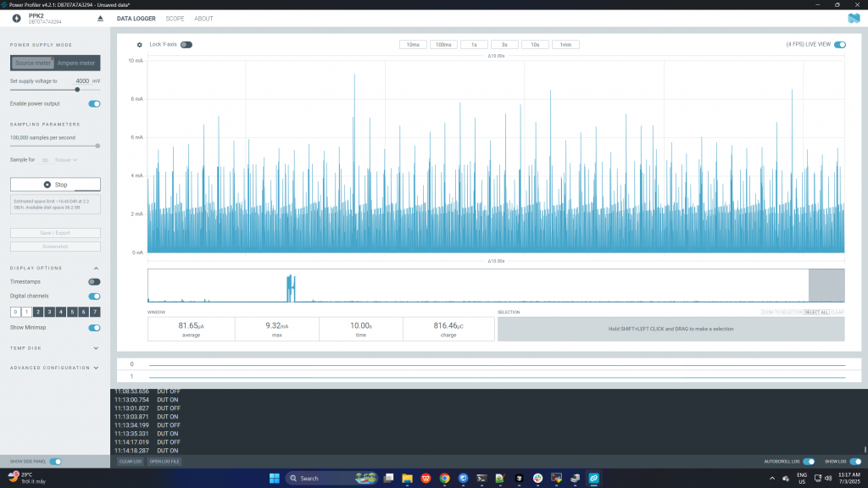Open File Explorer from the taskbar
Viewport: 868px width, 488px height.
407,478
